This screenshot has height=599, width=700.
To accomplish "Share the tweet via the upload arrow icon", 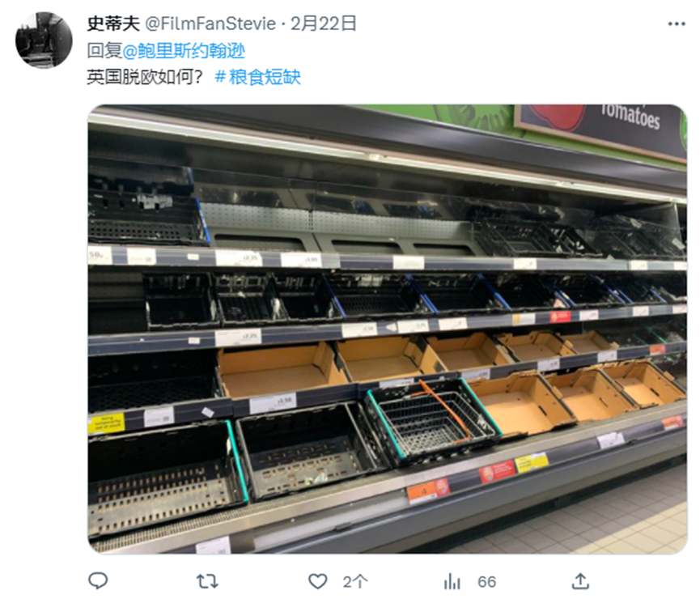I will (x=580, y=581).
